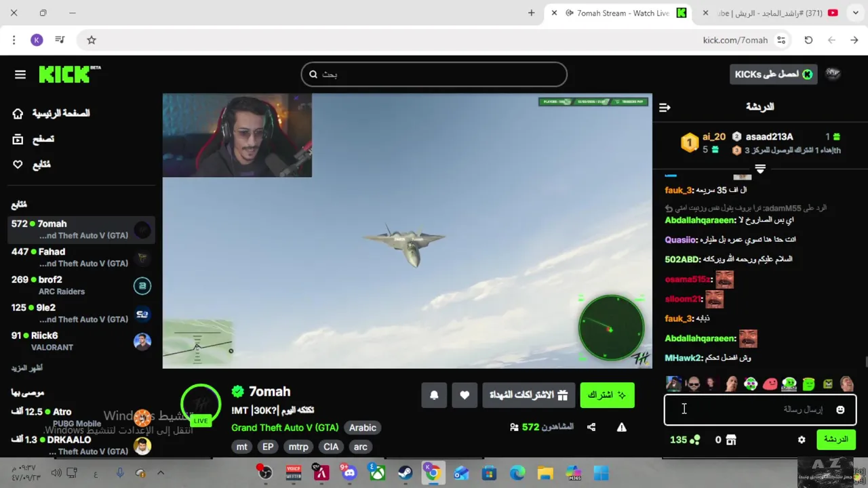This screenshot has width=868, height=488.
Task: Open the user profile avatar in the header
Action: click(833, 75)
